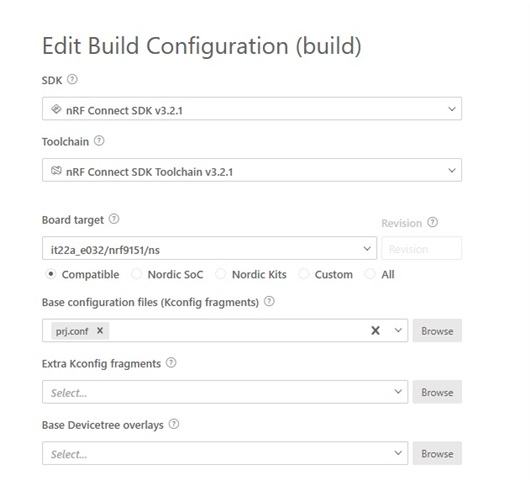530x480 pixels.
Task: Select the Custom board filter
Action: (304, 274)
